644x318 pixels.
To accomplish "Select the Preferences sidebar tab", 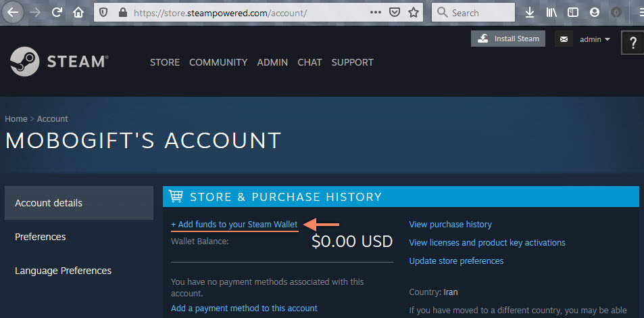I will click(x=41, y=237).
